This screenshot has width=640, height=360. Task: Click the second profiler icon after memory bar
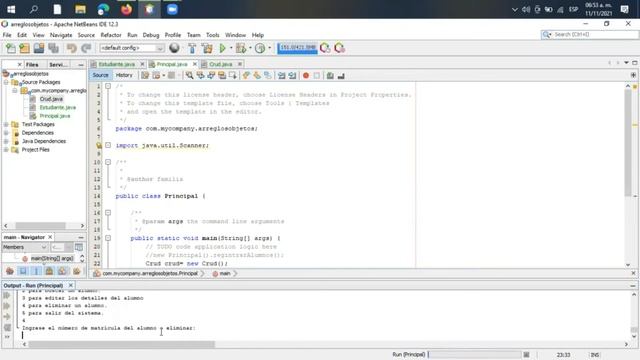coord(340,48)
